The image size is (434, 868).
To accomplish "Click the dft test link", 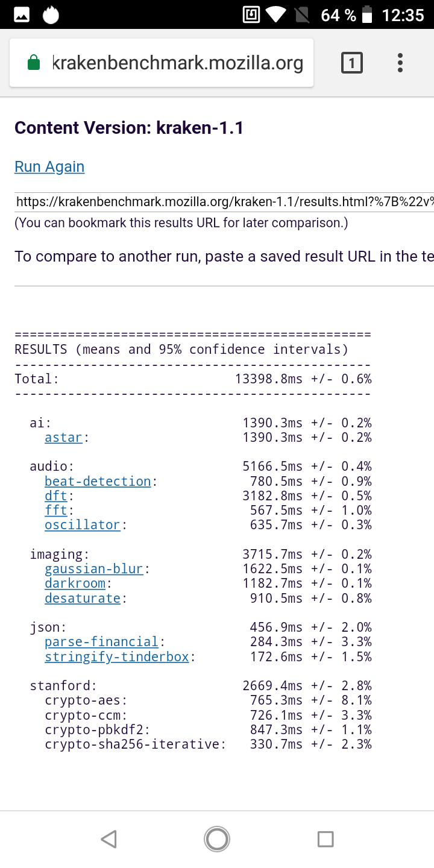I will click(x=55, y=496).
